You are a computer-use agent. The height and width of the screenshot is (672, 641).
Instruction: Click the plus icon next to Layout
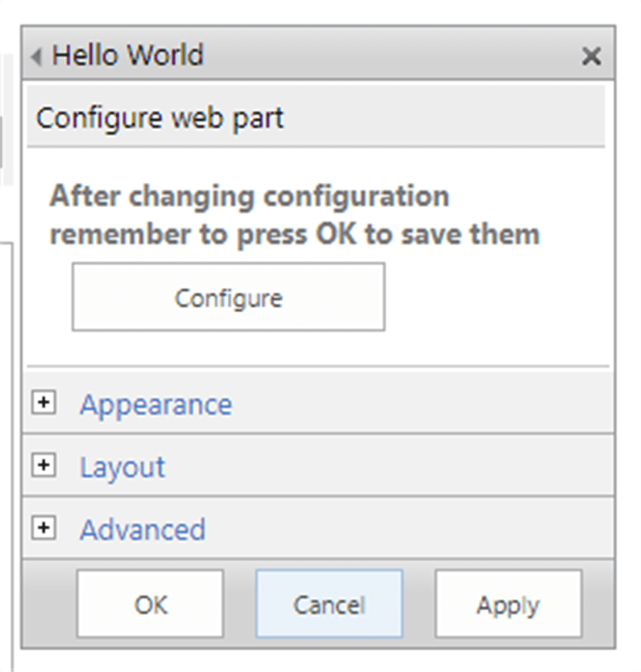(x=44, y=466)
